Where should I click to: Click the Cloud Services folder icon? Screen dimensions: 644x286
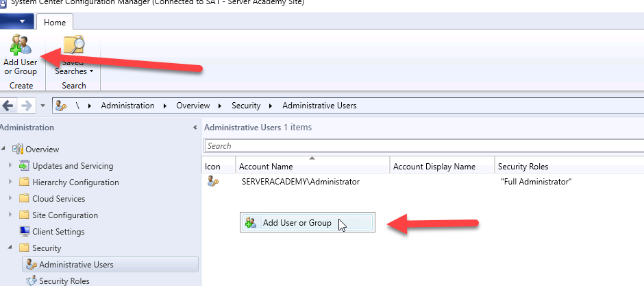24,198
